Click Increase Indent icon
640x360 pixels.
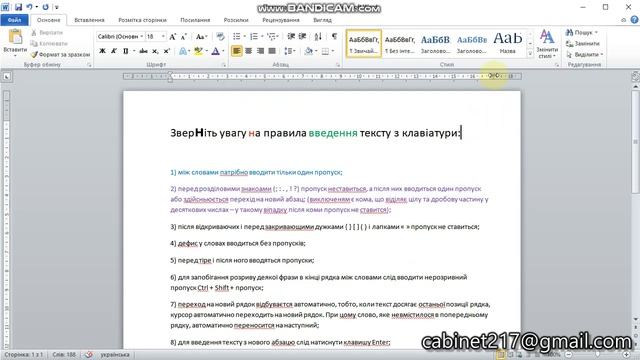302,37
